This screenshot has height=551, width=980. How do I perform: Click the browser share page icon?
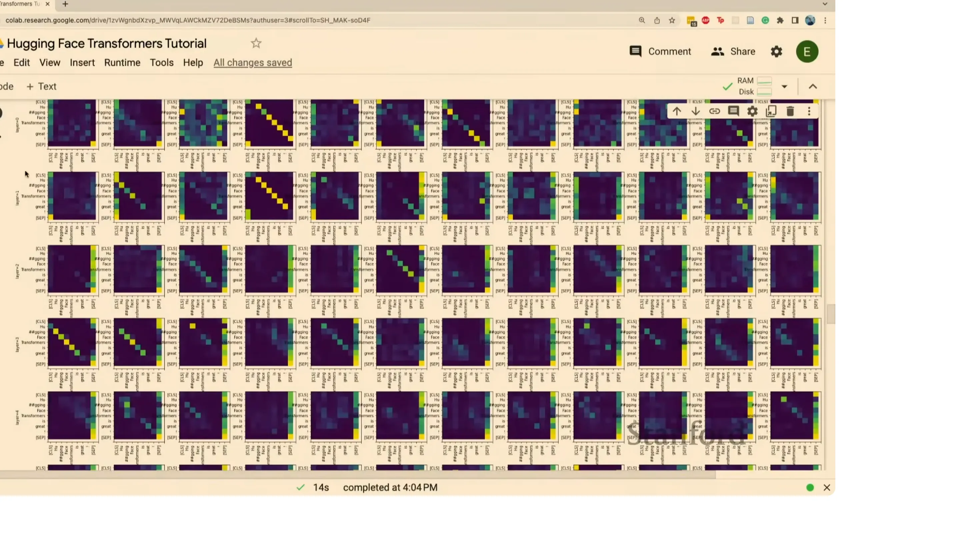pyautogui.click(x=657, y=20)
